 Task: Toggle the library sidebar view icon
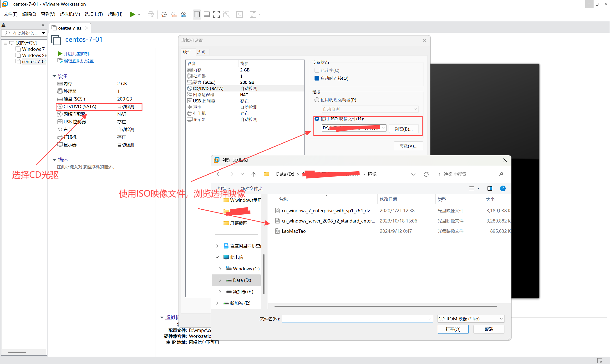point(197,15)
